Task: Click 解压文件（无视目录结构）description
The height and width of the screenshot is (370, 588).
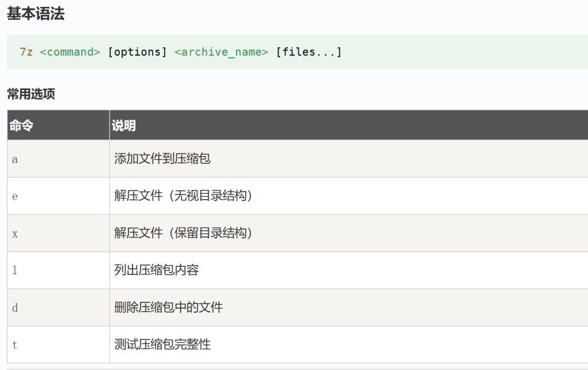Action: point(183,196)
